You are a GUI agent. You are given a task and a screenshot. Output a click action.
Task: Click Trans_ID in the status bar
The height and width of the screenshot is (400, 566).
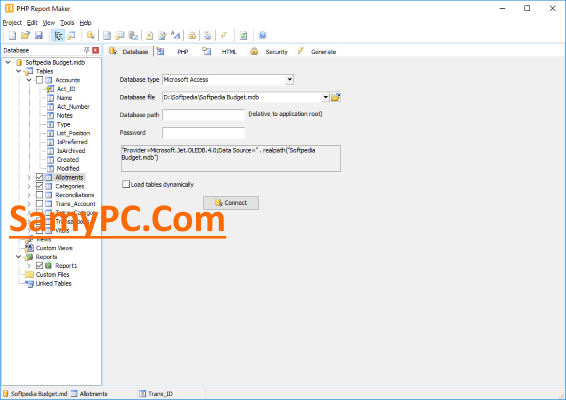tap(160, 394)
